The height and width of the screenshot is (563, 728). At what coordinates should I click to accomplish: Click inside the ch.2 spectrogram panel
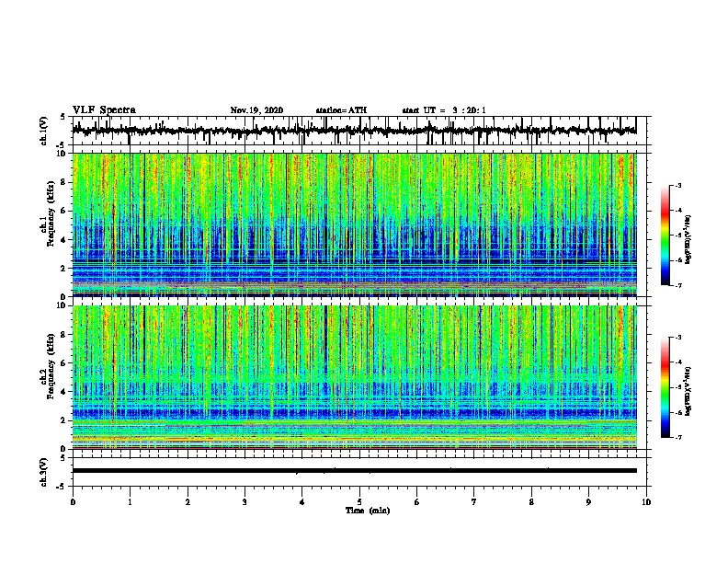coord(354,377)
